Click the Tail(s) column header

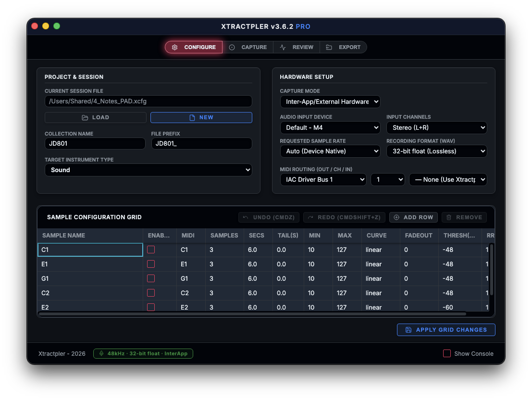(288, 235)
